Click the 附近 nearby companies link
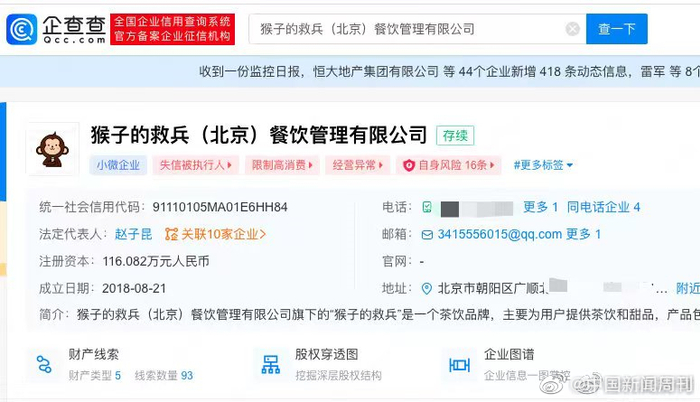 pos(688,289)
